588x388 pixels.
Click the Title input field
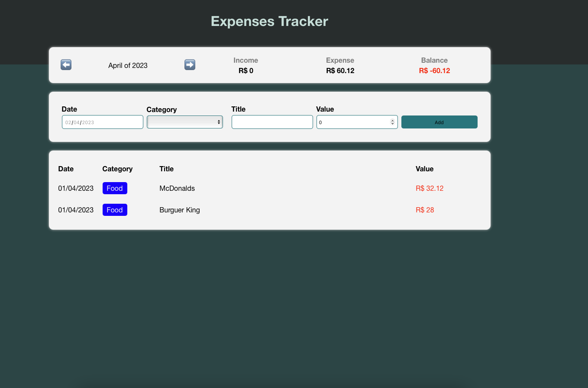point(272,122)
